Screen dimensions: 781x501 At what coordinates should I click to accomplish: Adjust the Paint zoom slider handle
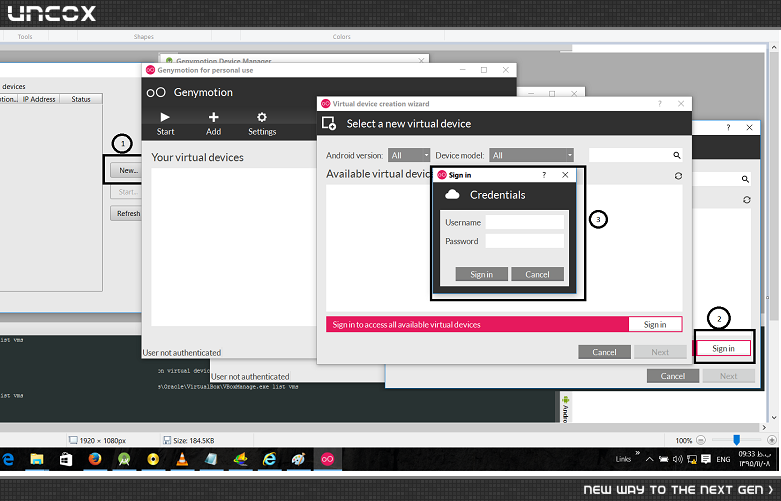coord(736,440)
